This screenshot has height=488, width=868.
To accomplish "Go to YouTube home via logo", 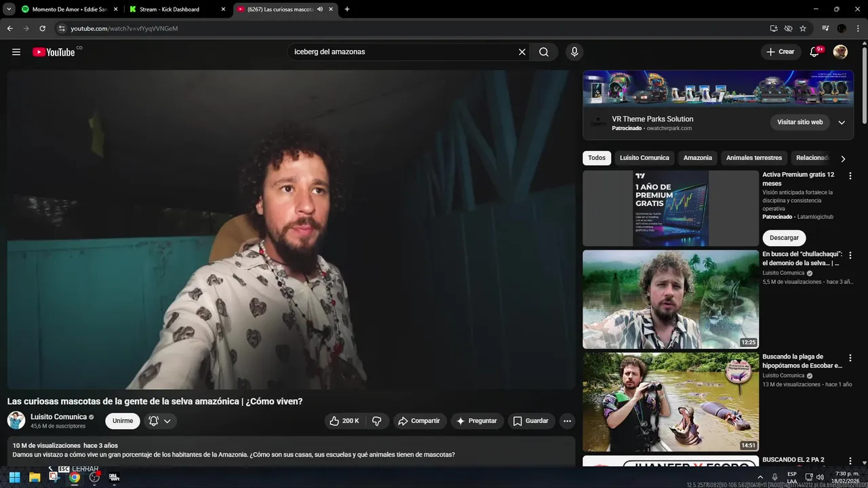I will point(54,52).
